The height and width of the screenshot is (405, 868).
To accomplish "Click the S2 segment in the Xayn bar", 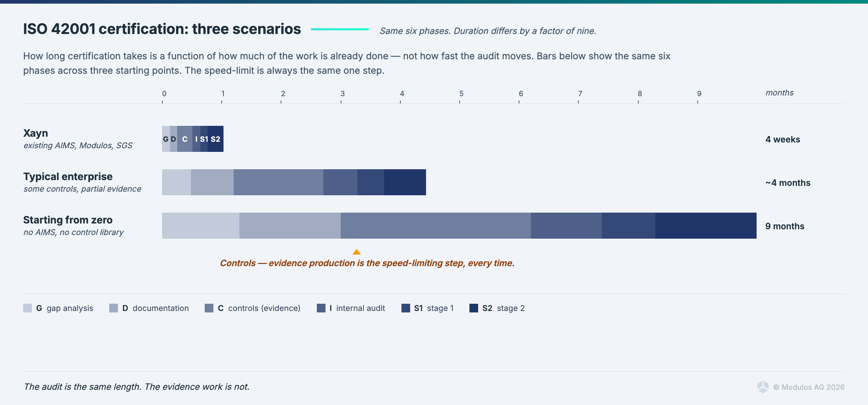I will 216,139.
